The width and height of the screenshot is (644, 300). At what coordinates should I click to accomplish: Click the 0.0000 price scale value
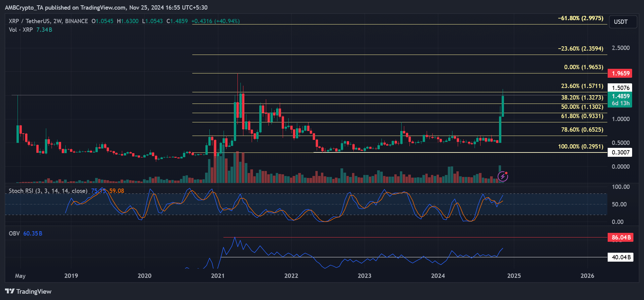(x=621, y=167)
